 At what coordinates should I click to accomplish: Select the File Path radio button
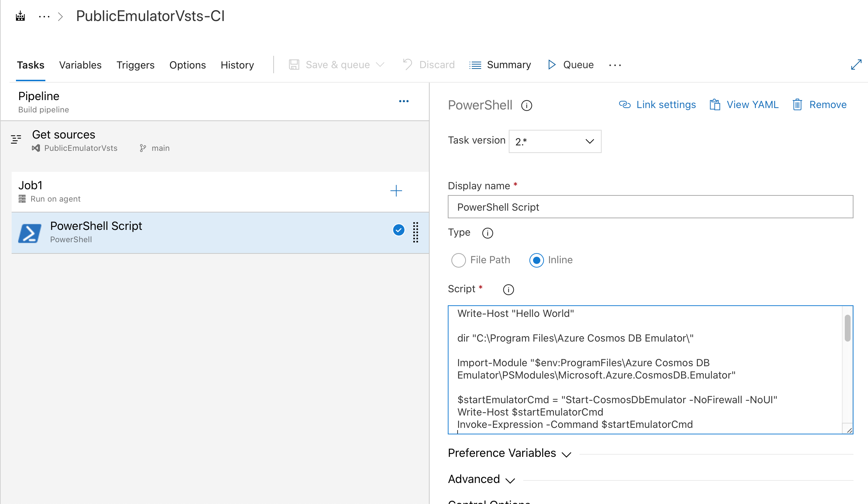point(458,260)
